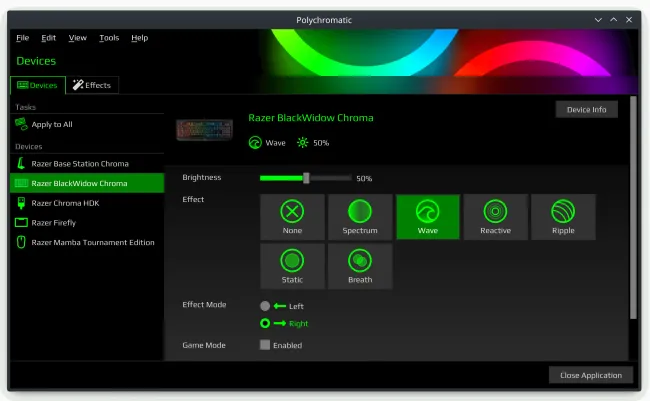Click the Apply to All label
Image resolution: width=650 pixels, height=401 pixels.
click(x=52, y=124)
